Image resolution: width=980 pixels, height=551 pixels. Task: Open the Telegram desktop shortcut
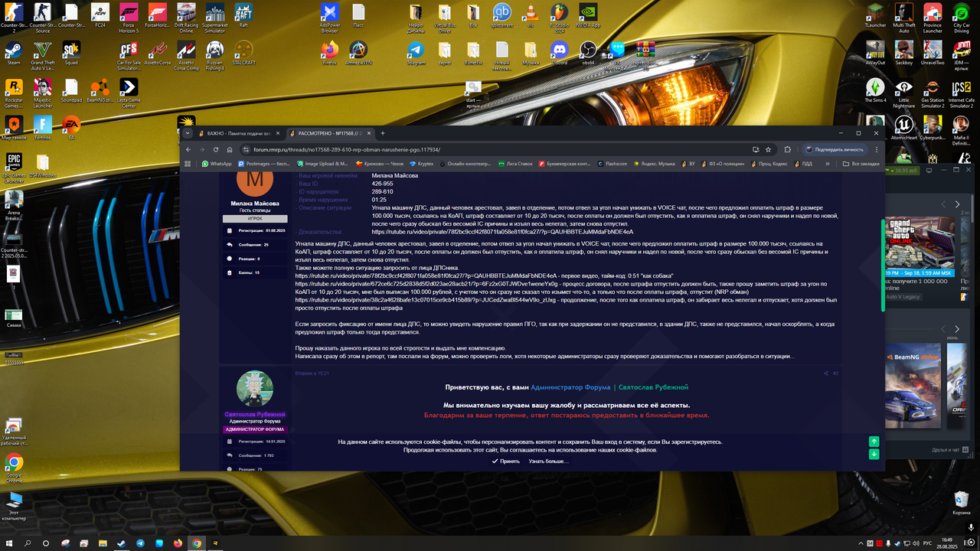coord(416,53)
